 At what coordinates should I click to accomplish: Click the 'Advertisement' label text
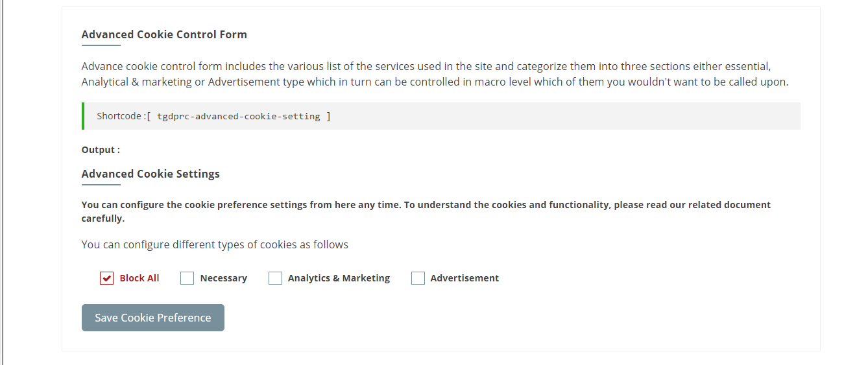click(464, 278)
